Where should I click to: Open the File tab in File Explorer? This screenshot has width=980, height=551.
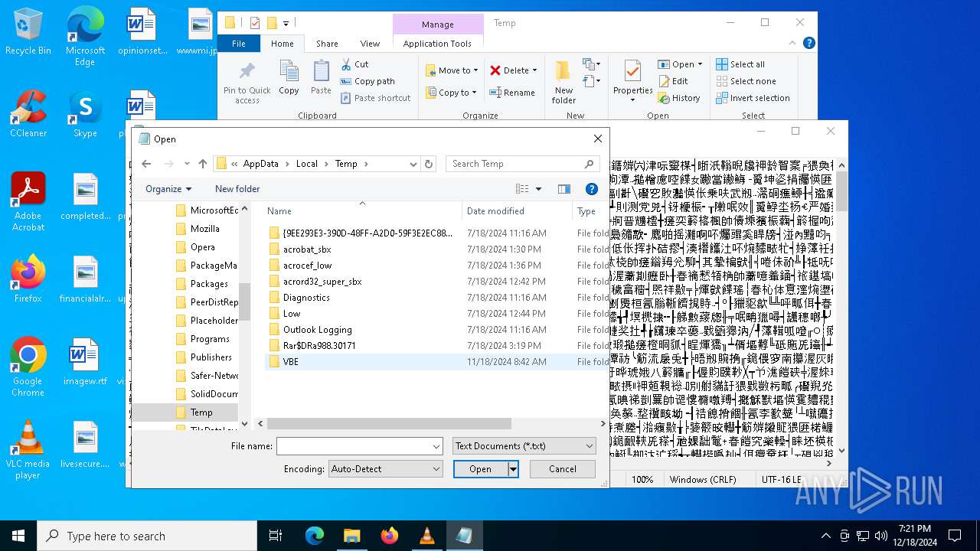(239, 44)
